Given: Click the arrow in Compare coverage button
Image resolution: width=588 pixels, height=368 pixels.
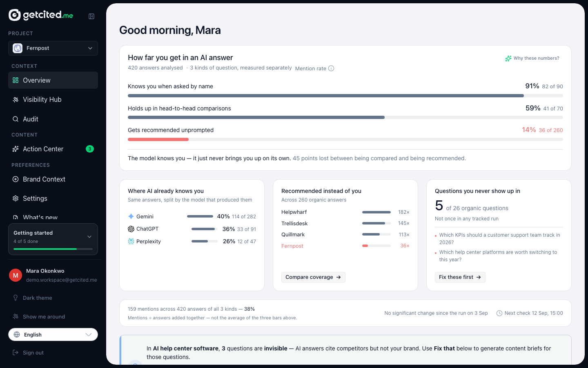Looking at the screenshot, I should coord(339,277).
